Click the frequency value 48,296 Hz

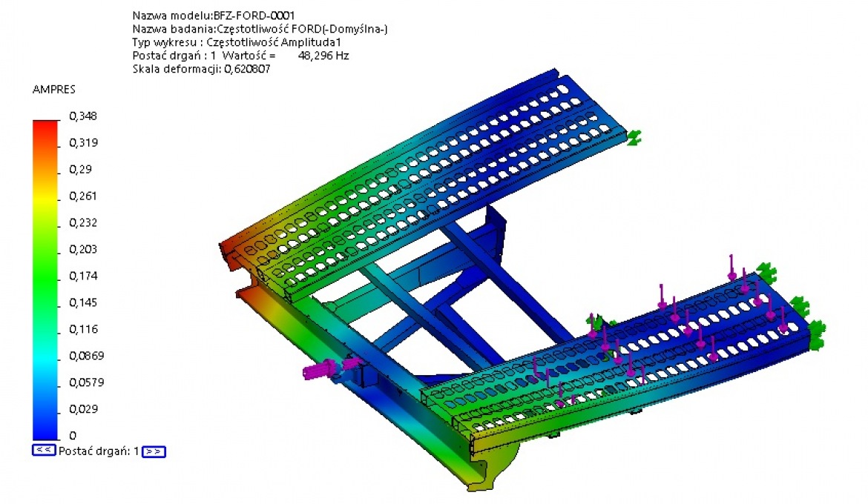[323, 56]
